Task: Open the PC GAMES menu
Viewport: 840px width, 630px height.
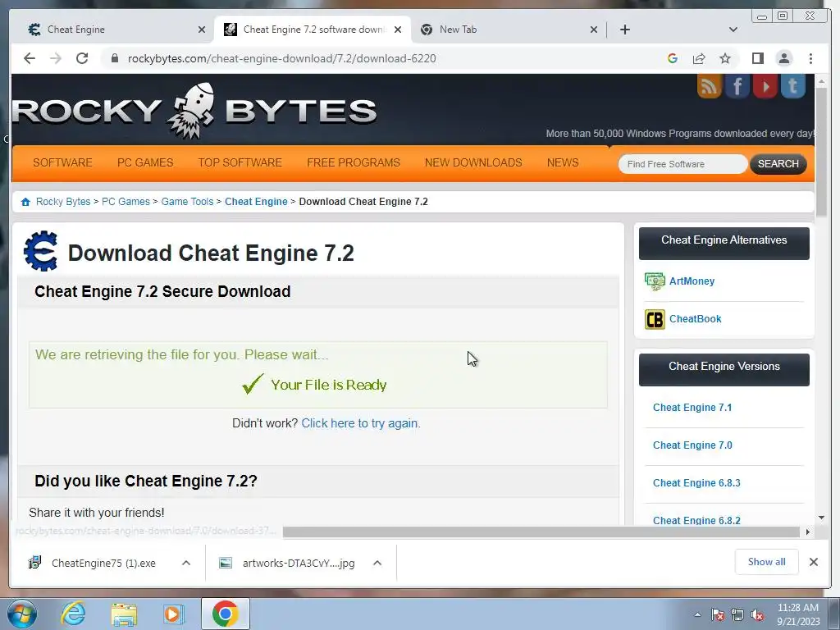Action: point(145,163)
